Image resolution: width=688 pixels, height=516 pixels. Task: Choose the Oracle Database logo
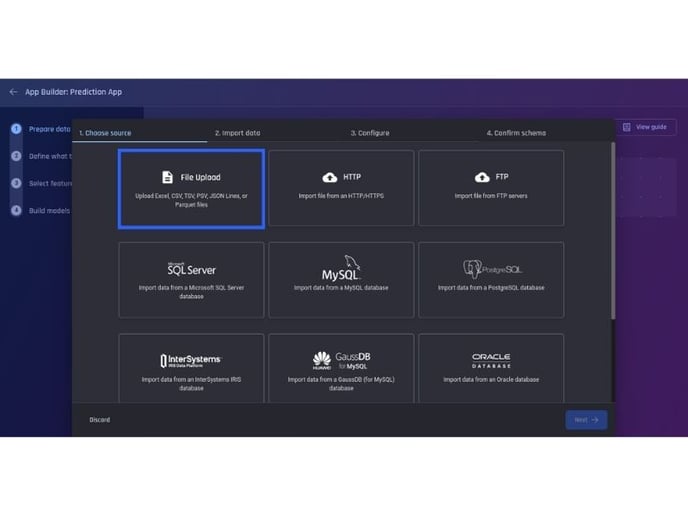click(x=491, y=360)
